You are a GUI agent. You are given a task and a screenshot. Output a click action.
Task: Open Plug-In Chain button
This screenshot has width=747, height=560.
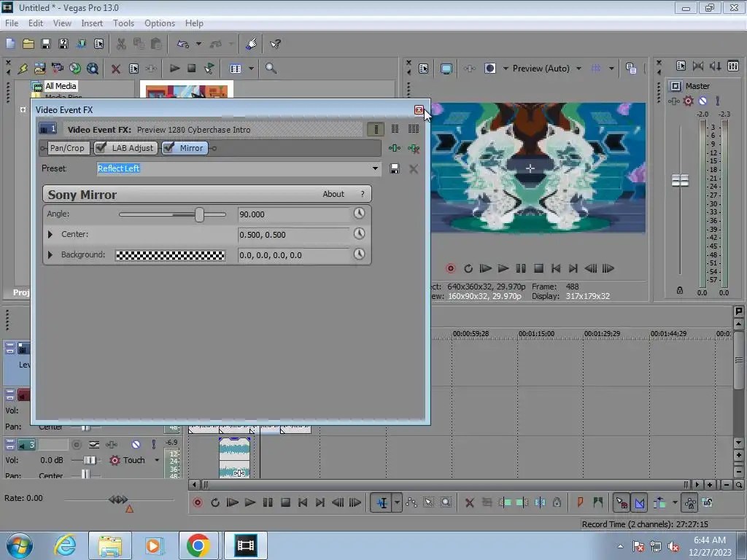[395, 148]
